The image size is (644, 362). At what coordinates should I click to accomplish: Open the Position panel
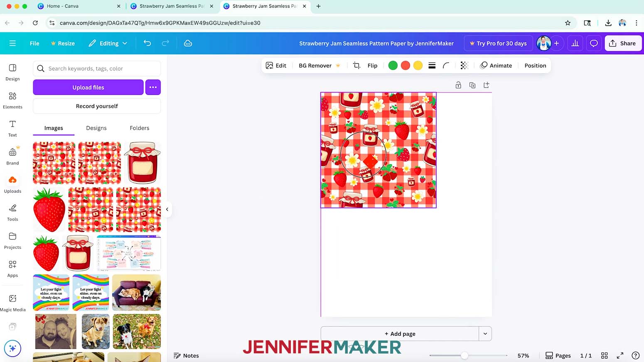coord(535,66)
